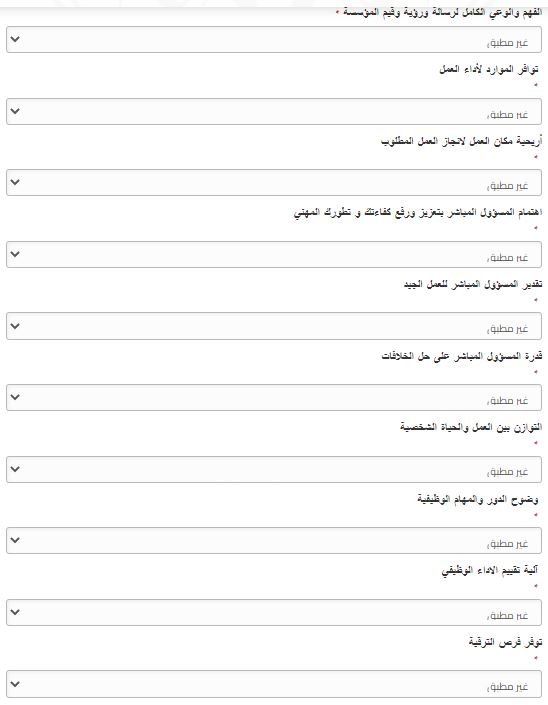The width and height of the screenshot is (548, 705).
Task: Click the chevron arrow of the 'تقدير المسؤول المباشر' field
Action: [x=15, y=326]
